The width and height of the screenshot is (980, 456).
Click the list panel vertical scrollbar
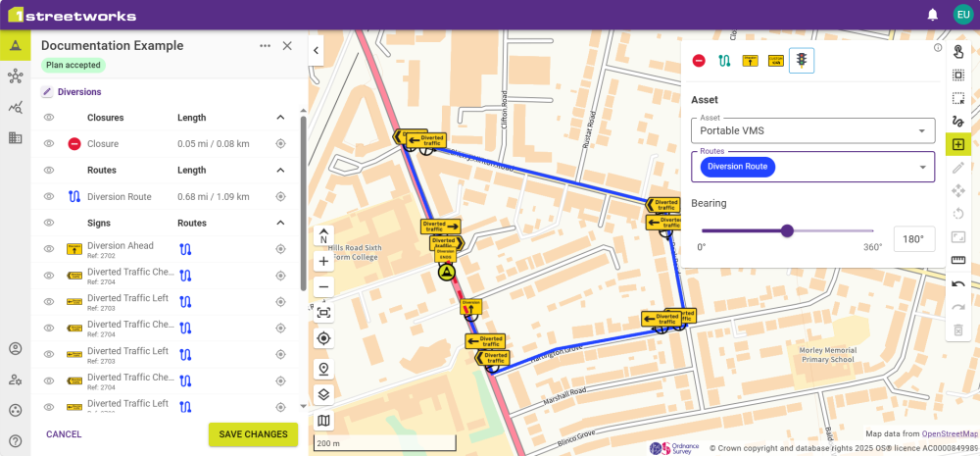coord(304,203)
